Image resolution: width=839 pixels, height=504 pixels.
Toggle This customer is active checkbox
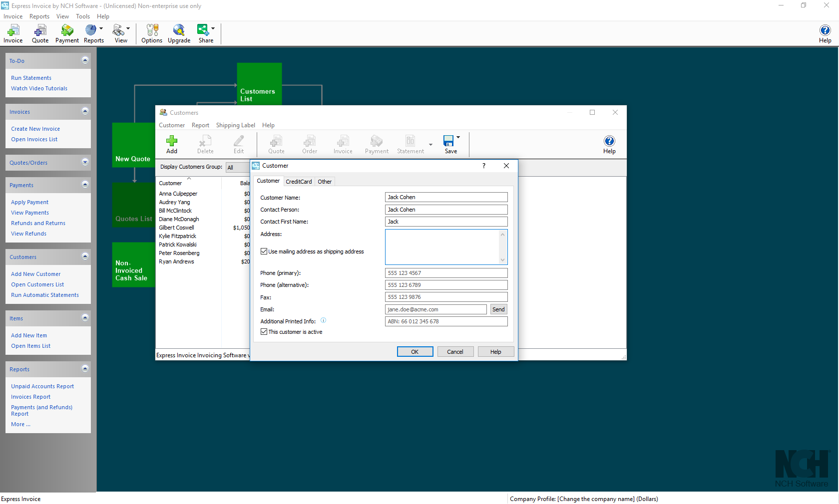[x=264, y=332]
